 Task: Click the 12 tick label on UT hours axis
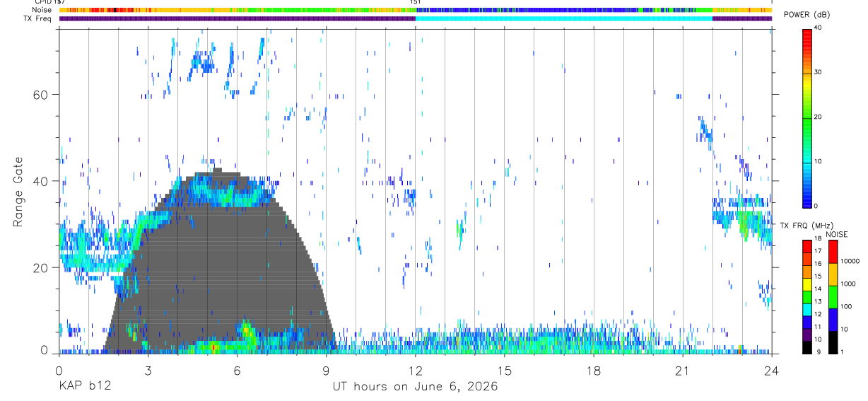pyautogui.click(x=415, y=370)
